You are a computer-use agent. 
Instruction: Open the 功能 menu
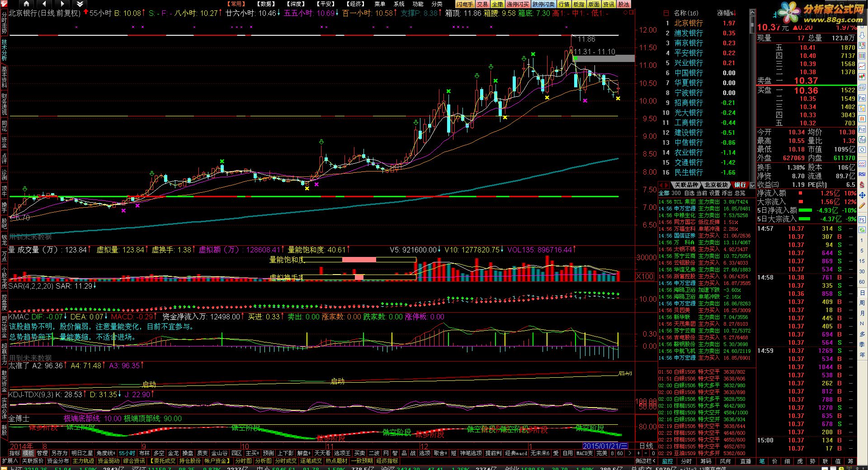tap(418, 4)
